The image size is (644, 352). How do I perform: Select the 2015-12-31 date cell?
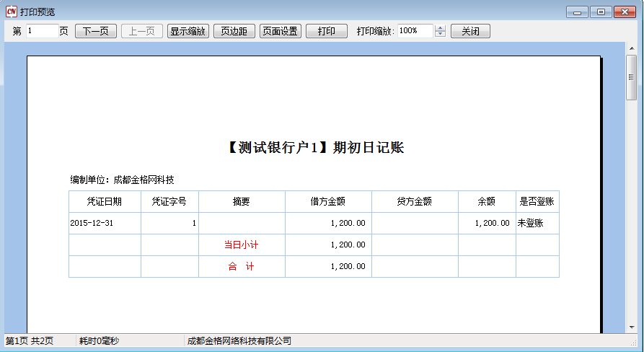(x=105, y=224)
